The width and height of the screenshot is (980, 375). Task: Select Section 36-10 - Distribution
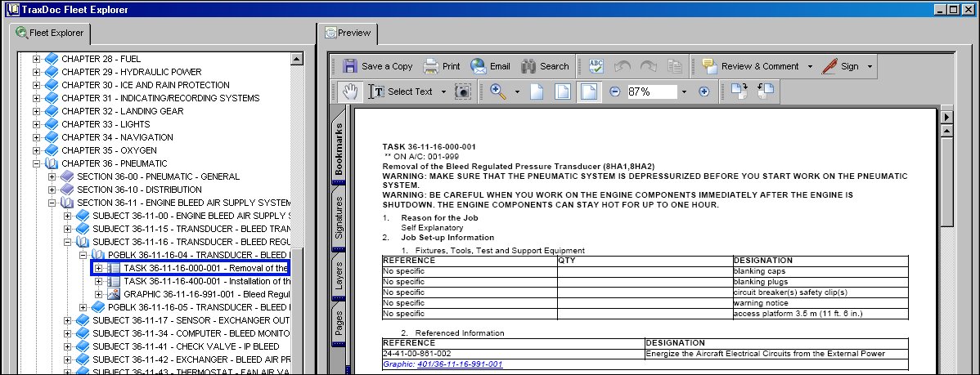click(x=139, y=190)
